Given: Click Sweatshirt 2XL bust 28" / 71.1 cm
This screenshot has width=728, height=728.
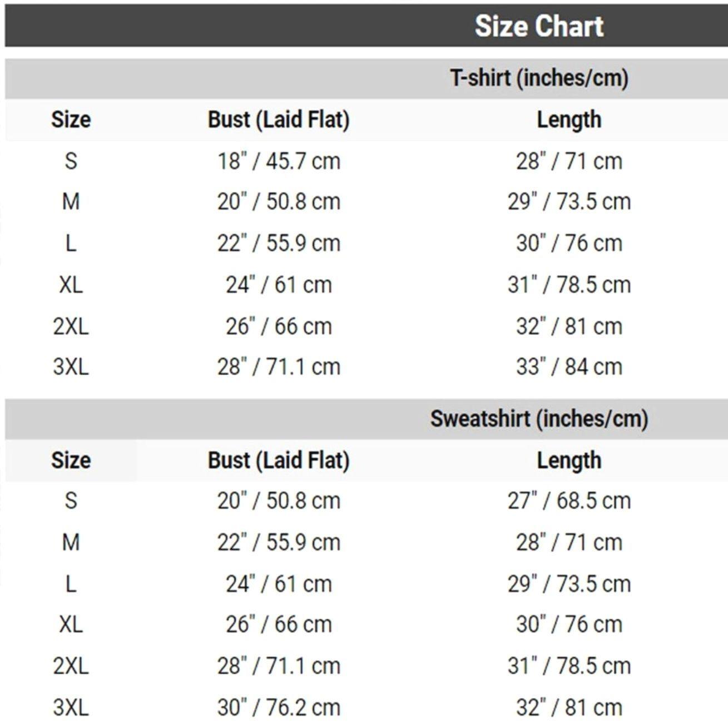Looking at the screenshot, I should (279, 666).
